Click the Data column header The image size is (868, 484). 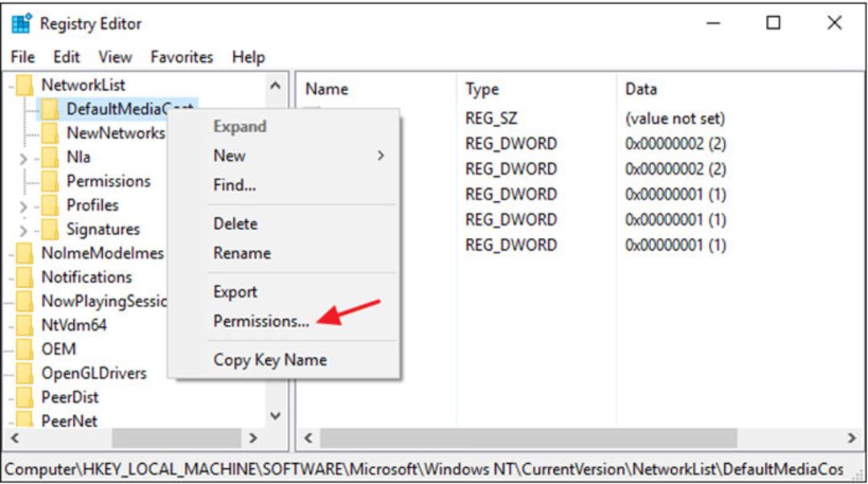(x=641, y=89)
